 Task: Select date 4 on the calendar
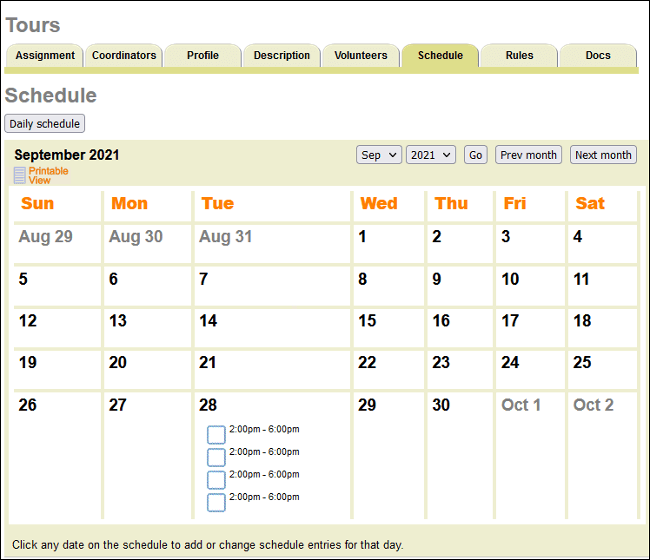tap(578, 237)
